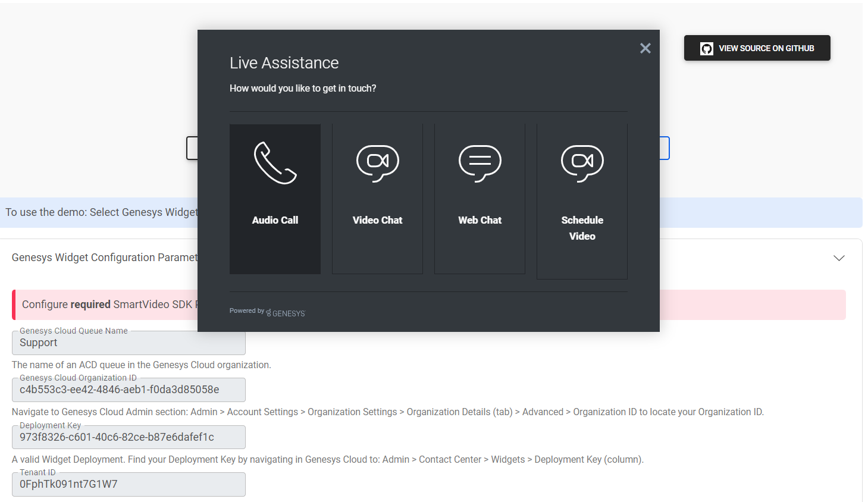
Task: Click the Video Chat camera bubble icon
Action: click(x=377, y=162)
